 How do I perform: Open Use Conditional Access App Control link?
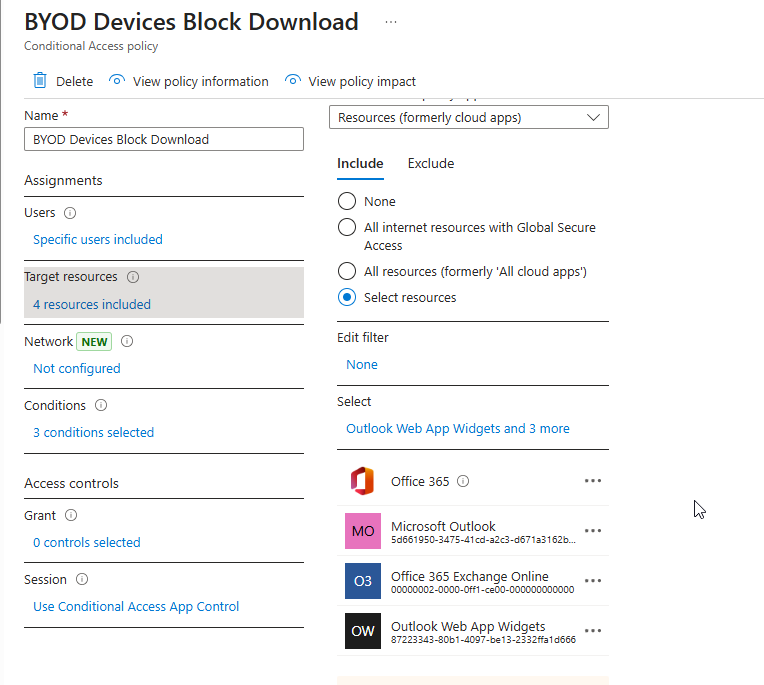(x=136, y=606)
